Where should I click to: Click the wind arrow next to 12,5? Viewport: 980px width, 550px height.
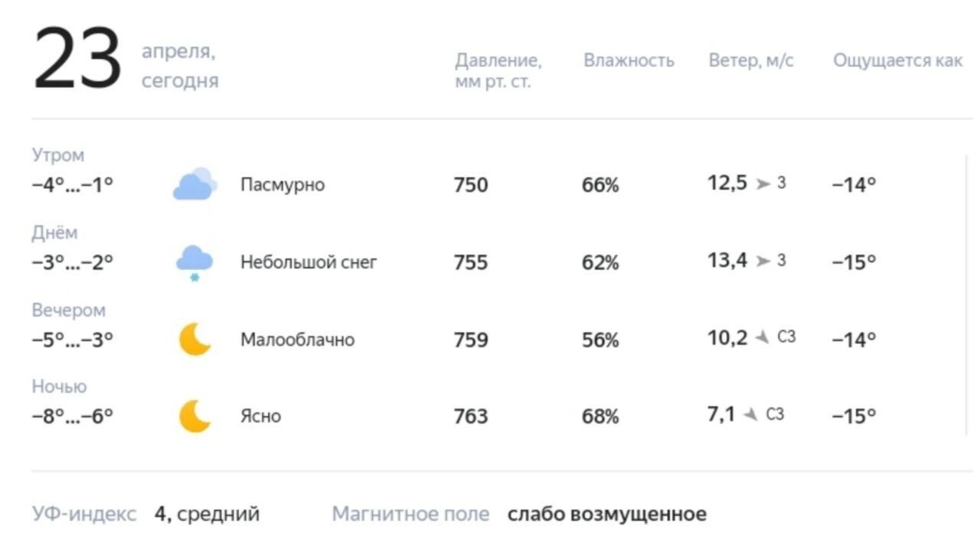pyautogui.click(x=763, y=184)
